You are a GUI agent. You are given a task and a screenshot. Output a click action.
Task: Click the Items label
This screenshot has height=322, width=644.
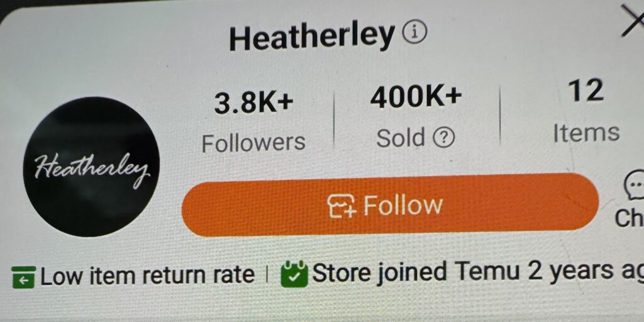click(586, 133)
